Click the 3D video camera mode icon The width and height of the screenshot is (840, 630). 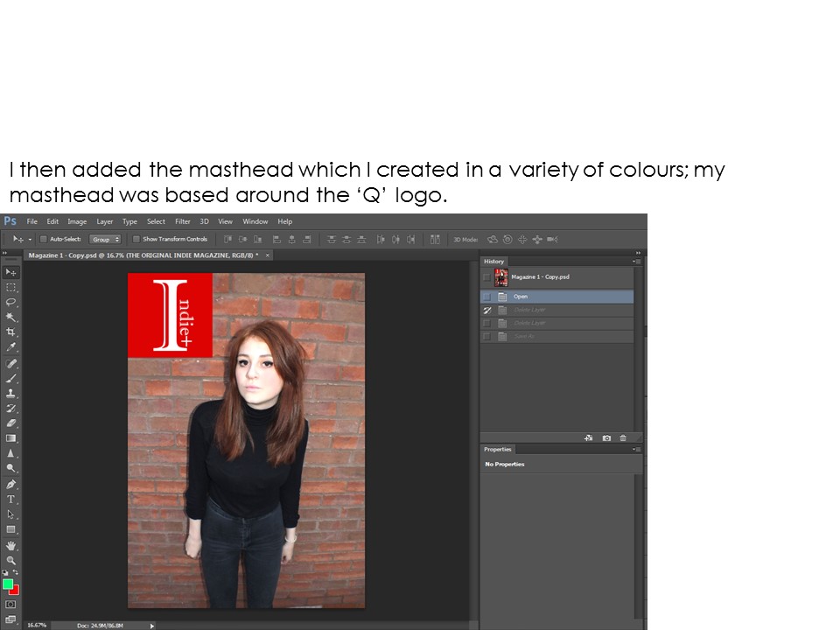552,240
